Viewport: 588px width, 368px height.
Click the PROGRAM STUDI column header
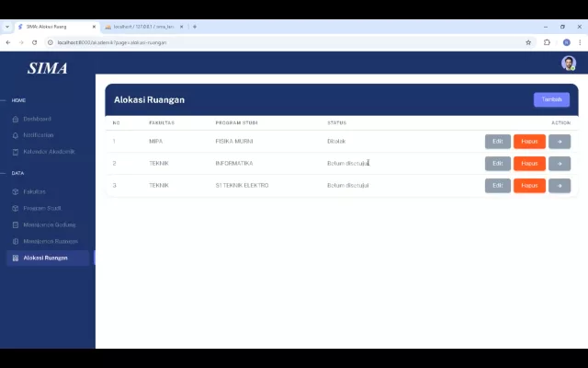236,122
